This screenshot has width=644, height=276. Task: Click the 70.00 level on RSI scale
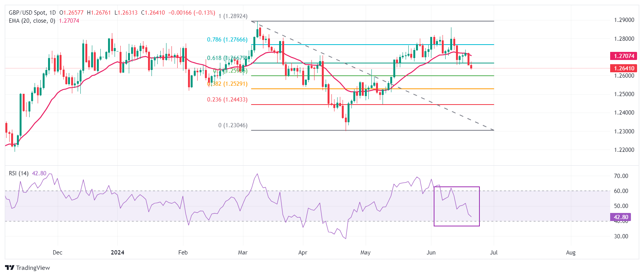[621, 176]
